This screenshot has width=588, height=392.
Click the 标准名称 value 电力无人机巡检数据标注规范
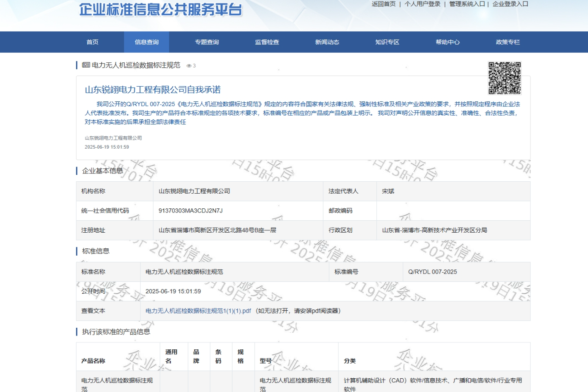point(184,272)
